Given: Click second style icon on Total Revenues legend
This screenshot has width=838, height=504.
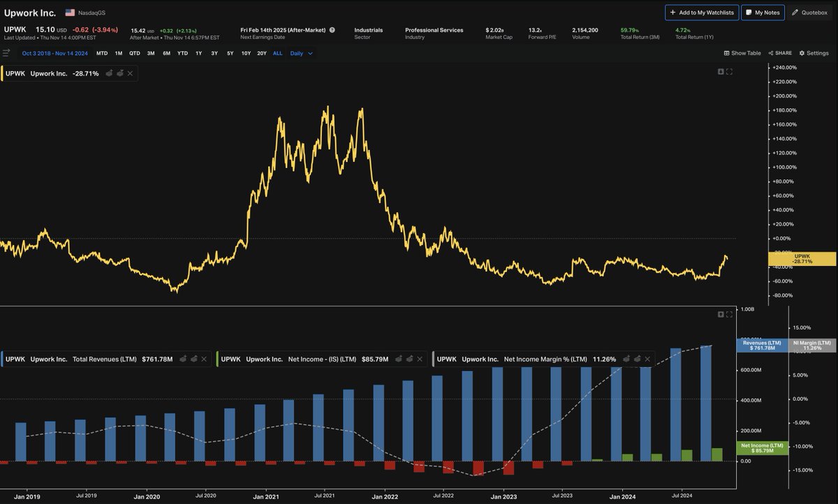Looking at the screenshot, I should (x=193, y=359).
